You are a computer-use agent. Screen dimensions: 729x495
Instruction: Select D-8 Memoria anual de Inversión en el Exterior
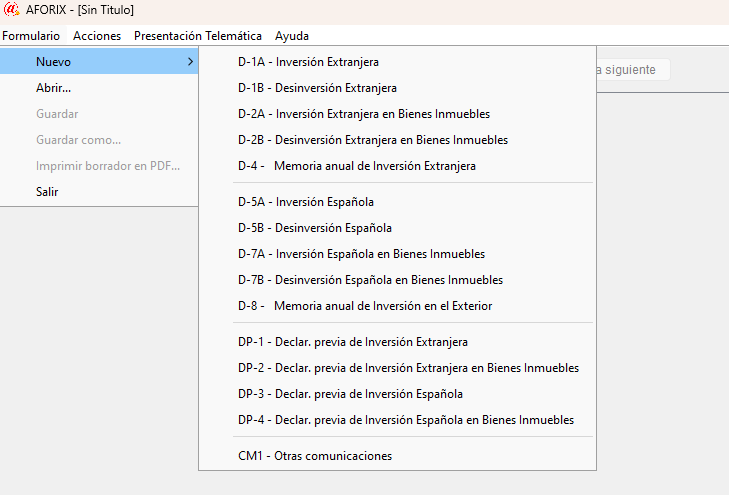click(x=364, y=306)
